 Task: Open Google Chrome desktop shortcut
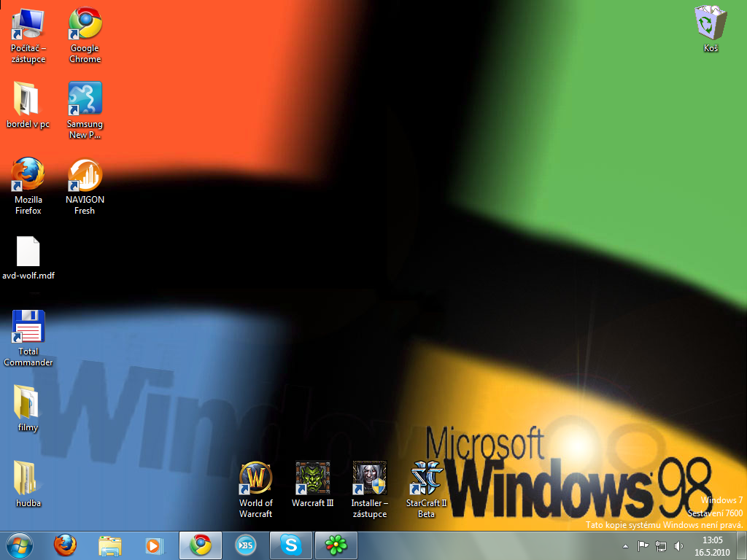85,25
